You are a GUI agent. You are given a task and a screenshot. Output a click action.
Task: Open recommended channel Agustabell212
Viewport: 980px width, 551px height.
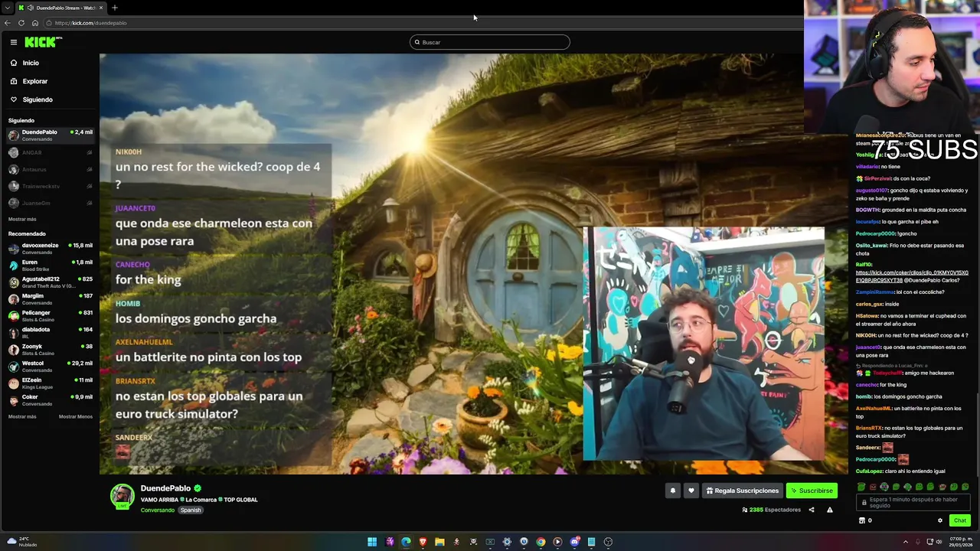point(50,282)
